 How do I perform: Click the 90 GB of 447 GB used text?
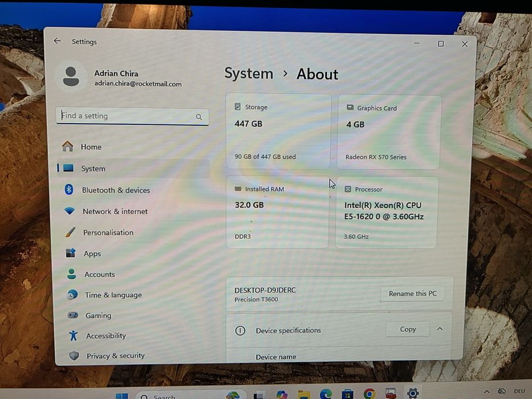(265, 156)
